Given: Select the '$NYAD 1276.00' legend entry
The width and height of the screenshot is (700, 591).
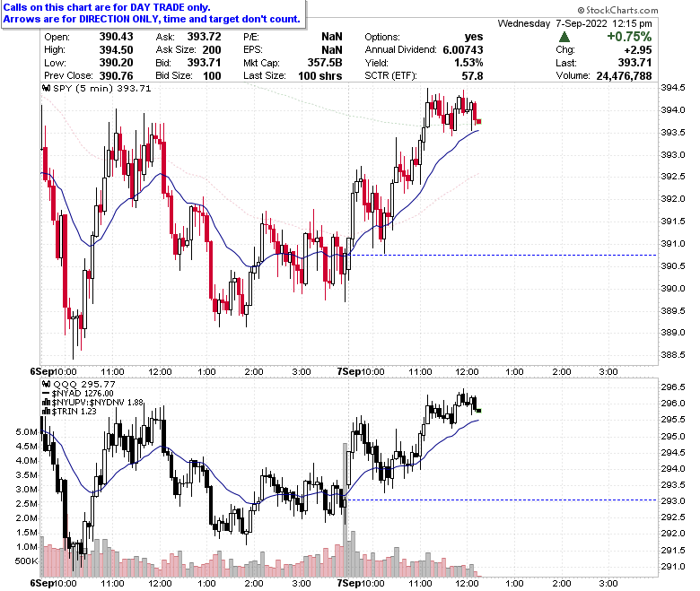Looking at the screenshot, I should 83,394.
